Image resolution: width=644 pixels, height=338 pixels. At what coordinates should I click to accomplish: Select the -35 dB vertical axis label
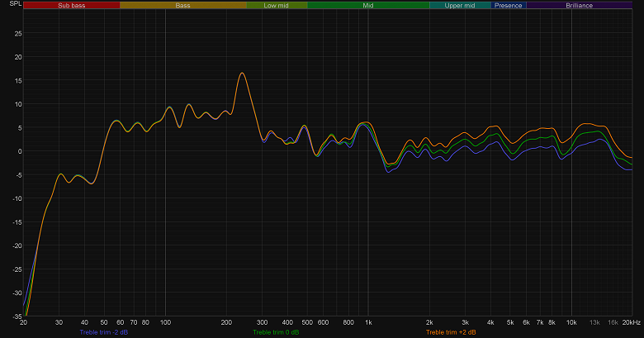pyautogui.click(x=17, y=317)
